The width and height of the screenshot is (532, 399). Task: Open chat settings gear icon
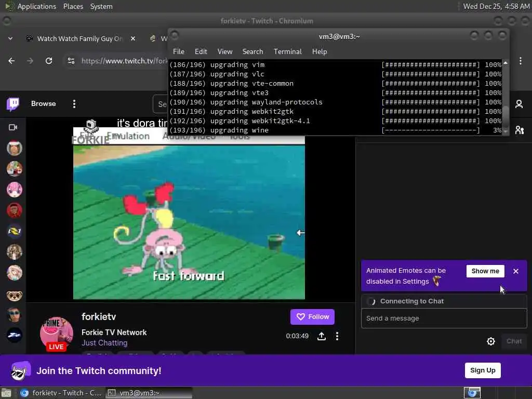click(490, 341)
